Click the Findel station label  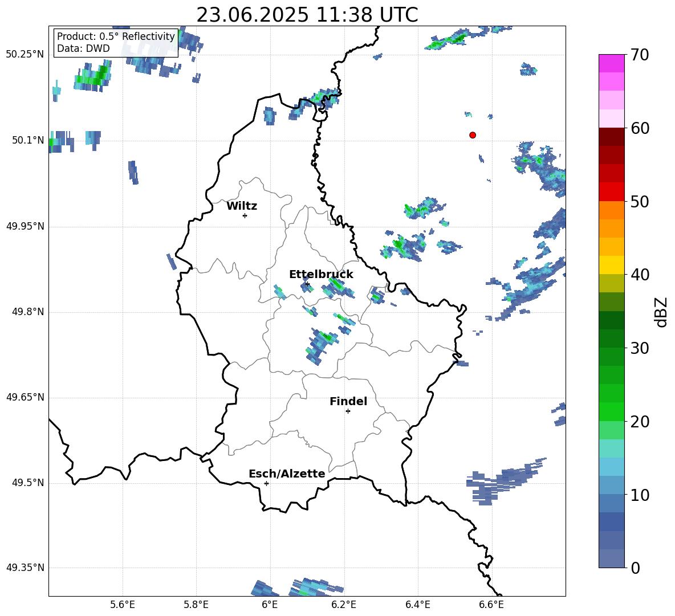[348, 401]
